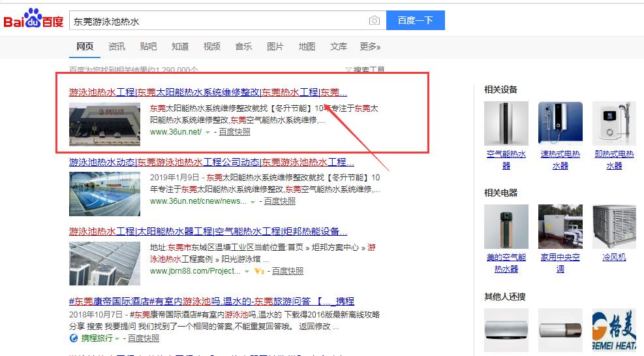
Task: Click the 携程旅行 globe icon
Action: (x=74, y=338)
